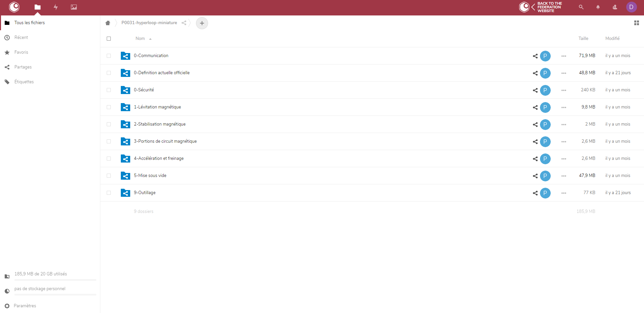Open Favoris in the sidebar
This screenshot has height=313, width=644.
(x=21, y=52)
